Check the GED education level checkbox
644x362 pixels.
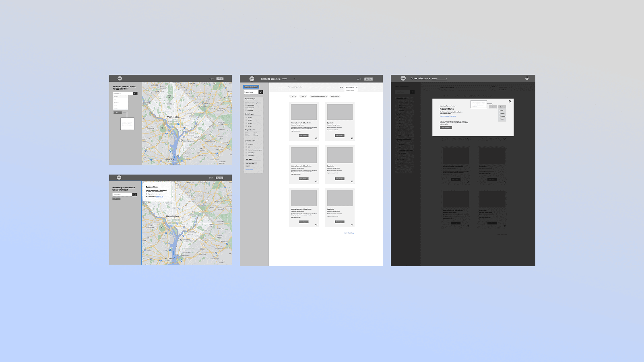[246, 147]
